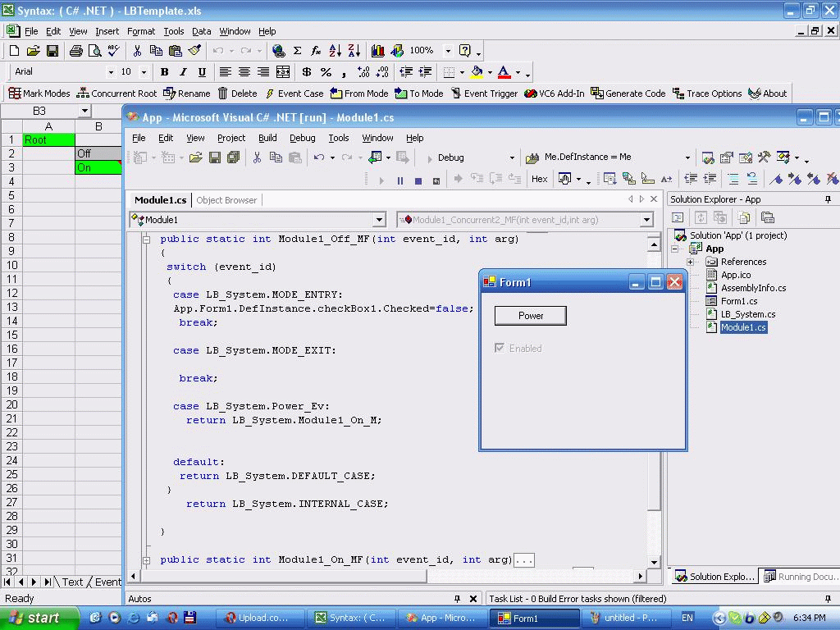
Task: Click Visual Studio's Cut scissors icon
Action: 257,157
